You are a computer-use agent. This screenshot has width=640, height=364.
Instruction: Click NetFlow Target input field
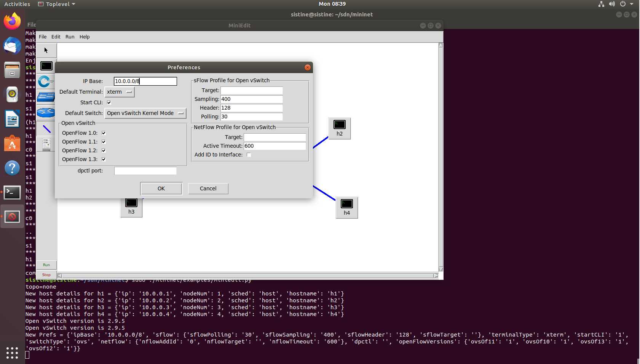(x=275, y=137)
